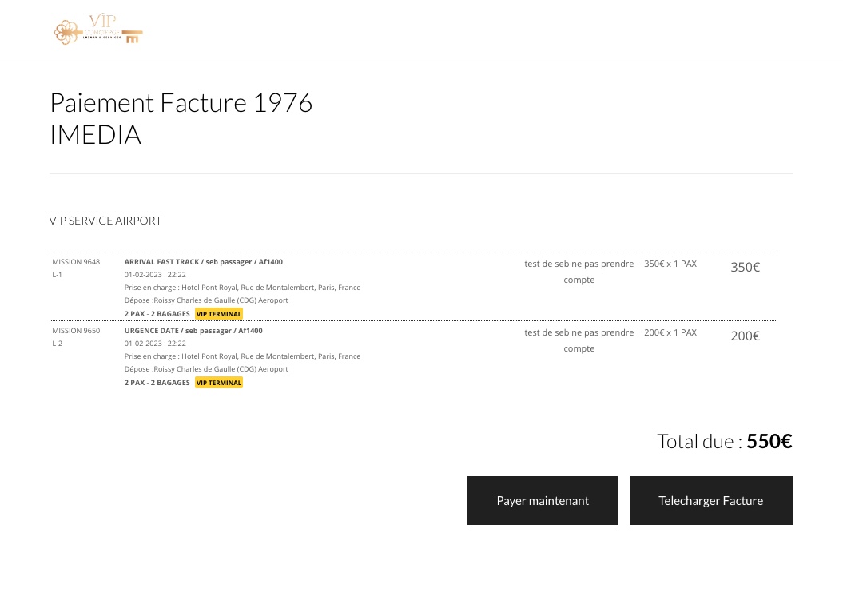Click the 350€ x 1 PAX price detail
Image resolution: width=843 pixels, height=616 pixels.
pos(670,264)
